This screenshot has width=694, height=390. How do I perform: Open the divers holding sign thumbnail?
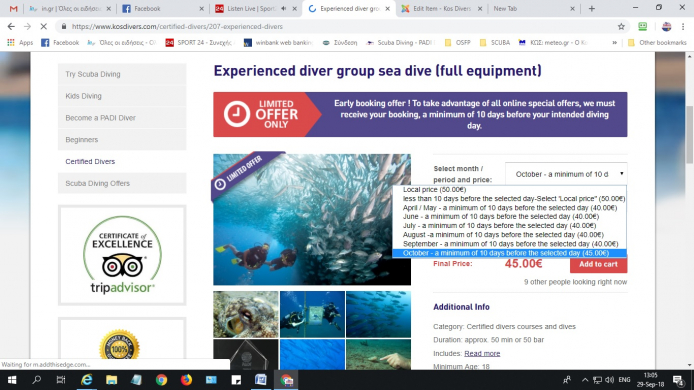pos(312,314)
